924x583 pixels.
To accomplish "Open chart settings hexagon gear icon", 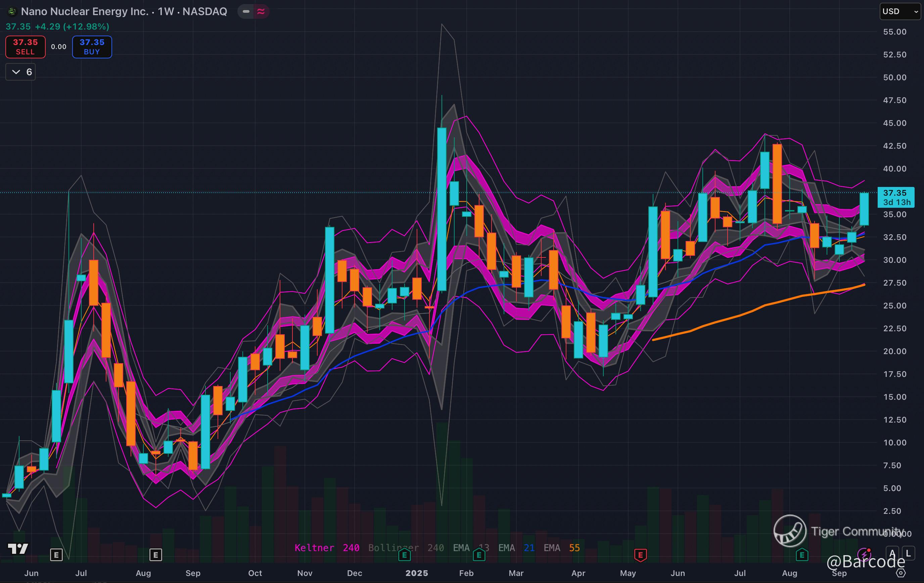I will tap(900, 573).
